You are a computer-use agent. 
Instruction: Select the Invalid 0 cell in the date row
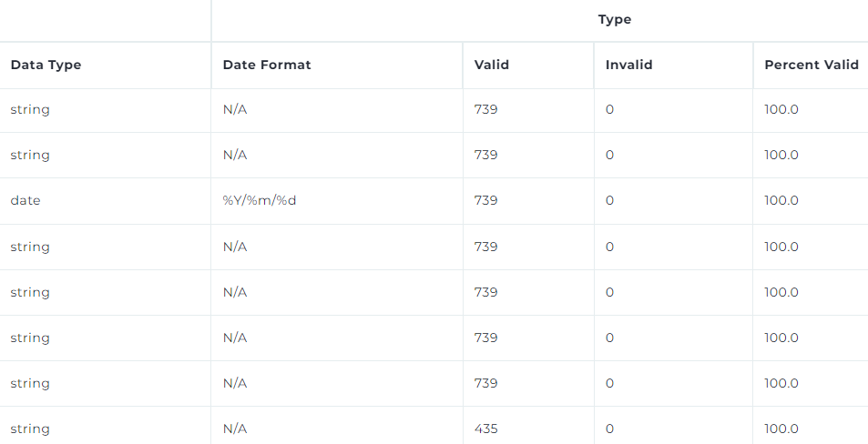tap(609, 200)
